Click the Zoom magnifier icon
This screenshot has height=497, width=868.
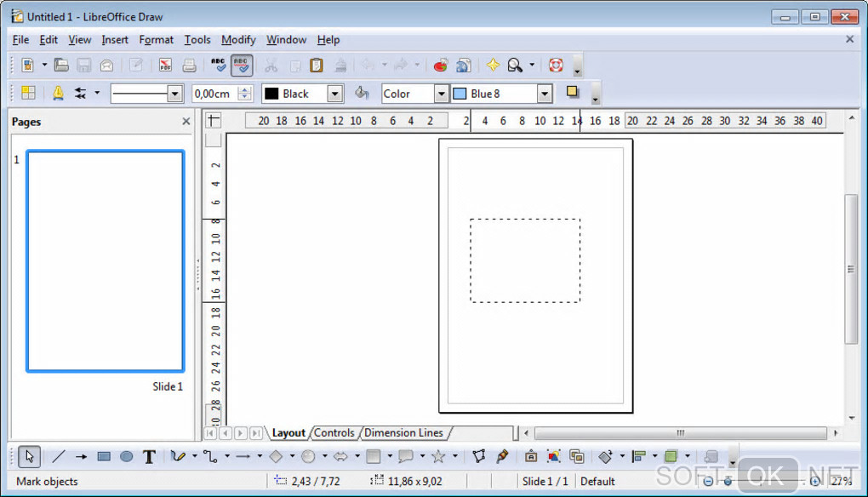(x=515, y=66)
